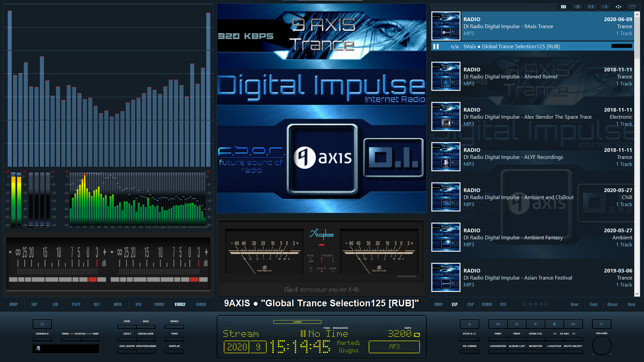Click the random play button above VOLUME
This screenshot has width=644, height=362.
602,324
